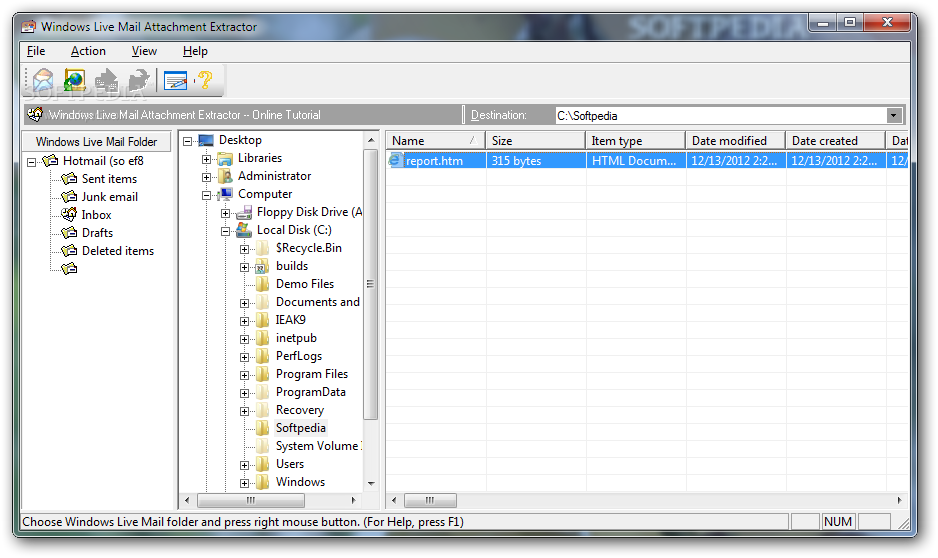Click the yellow question mark help icon
The width and height of the screenshot is (938, 558).
(205, 80)
